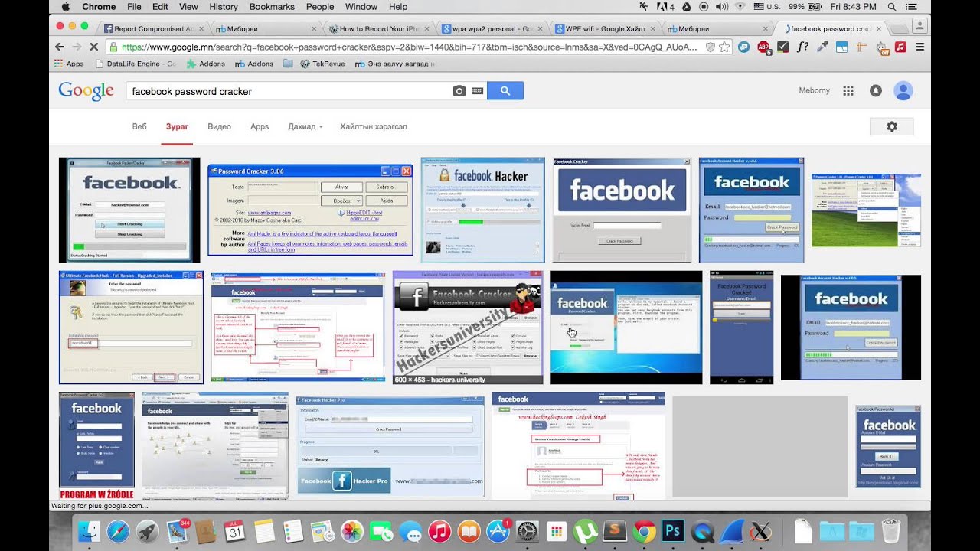Stop loading the page
This screenshot has height=551, width=980.
coord(93,47)
